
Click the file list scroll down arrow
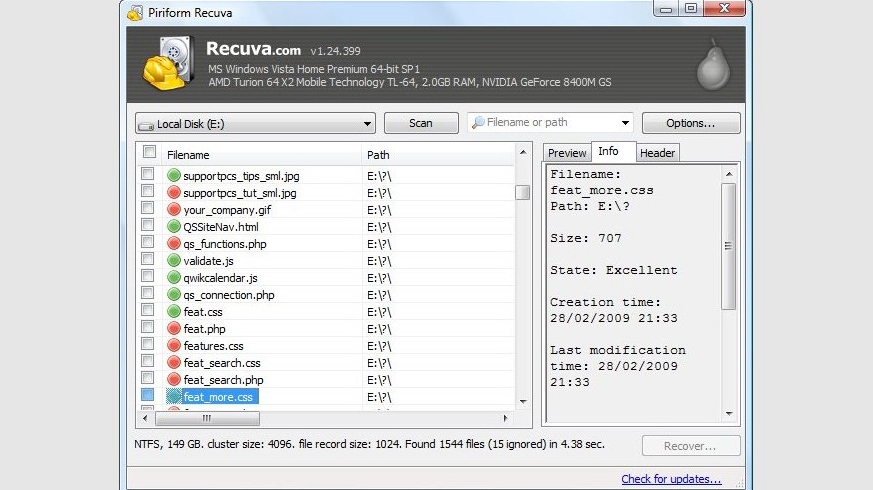[x=523, y=401]
